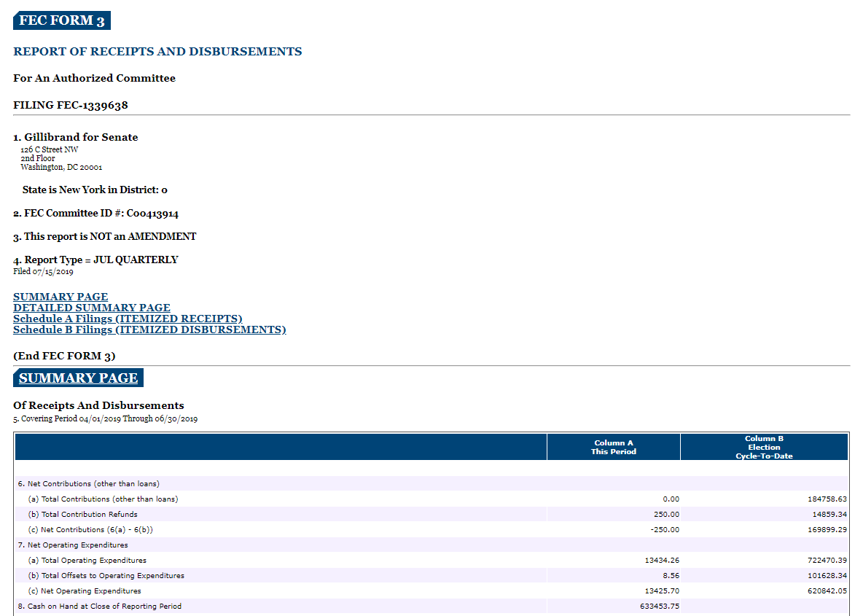Click cash on hand value 633453.75
Image resolution: width=855 pixels, height=616 pixels.
[x=660, y=606]
